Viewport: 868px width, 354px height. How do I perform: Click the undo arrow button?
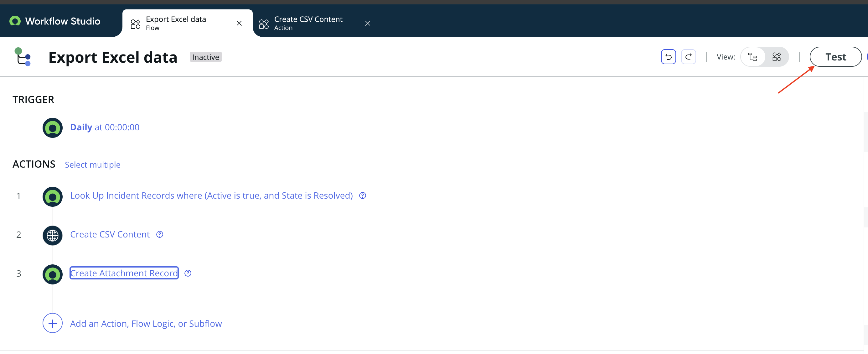(668, 57)
